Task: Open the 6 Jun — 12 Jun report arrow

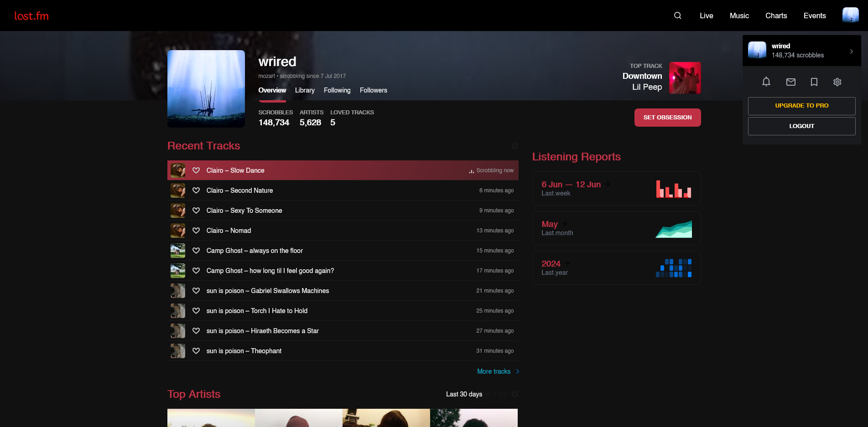Action: (607, 184)
